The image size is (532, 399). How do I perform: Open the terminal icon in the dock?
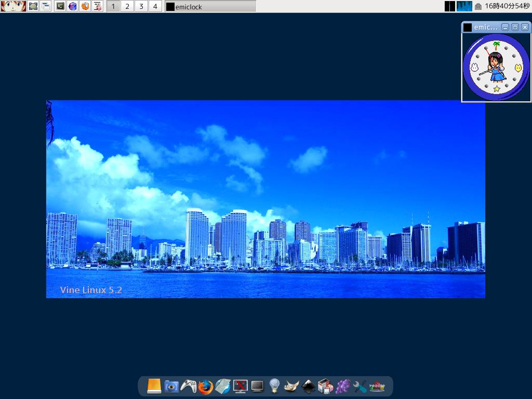[x=257, y=386]
